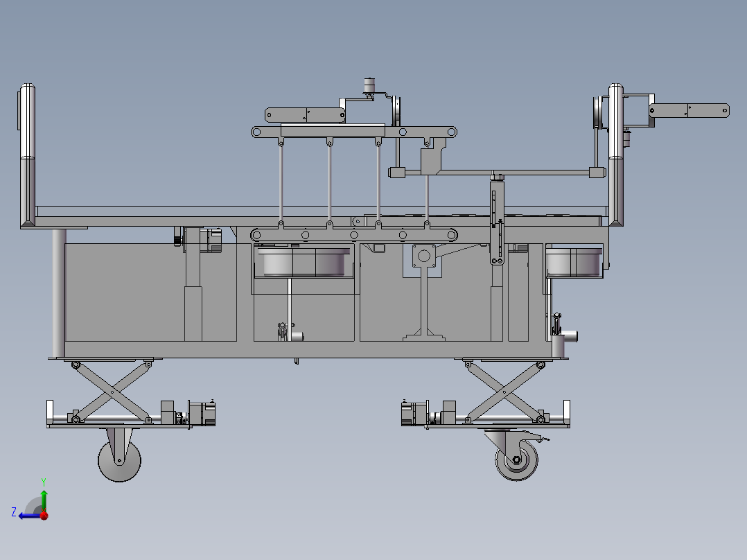Click the Y label on the axis triad
The image size is (747, 560).
[44, 482]
